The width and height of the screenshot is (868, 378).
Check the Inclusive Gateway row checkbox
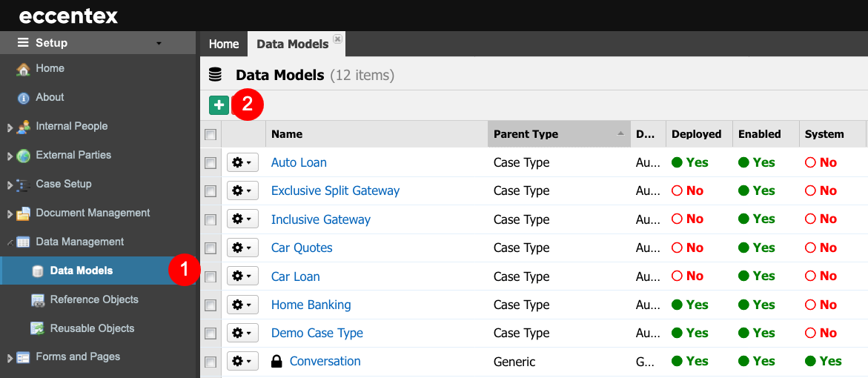[x=211, y=219]
